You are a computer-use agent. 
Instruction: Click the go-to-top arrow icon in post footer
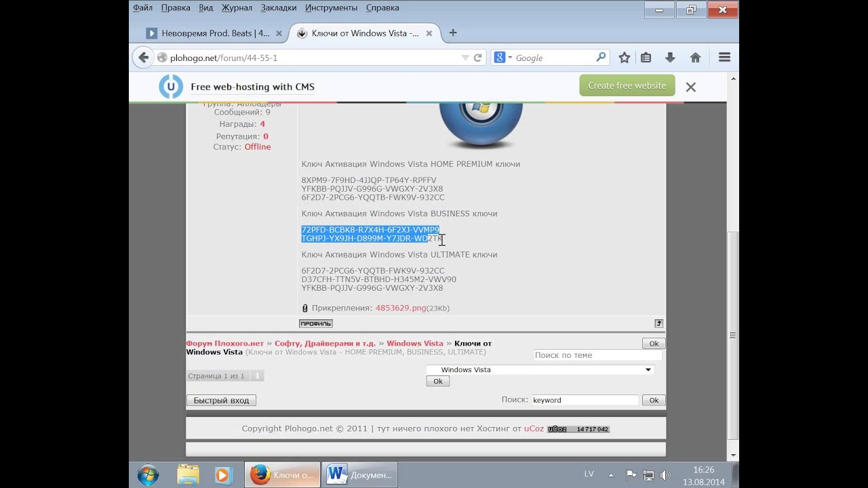click(x=658, y=323)
